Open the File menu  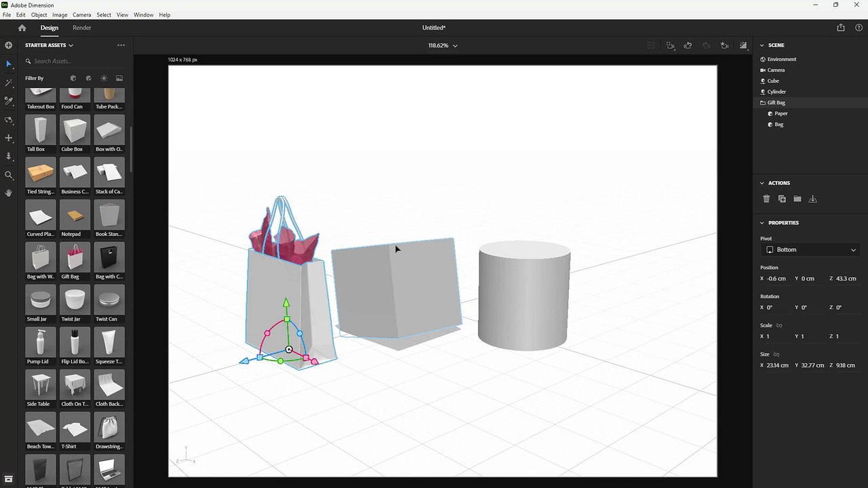(x=7, y=15)
